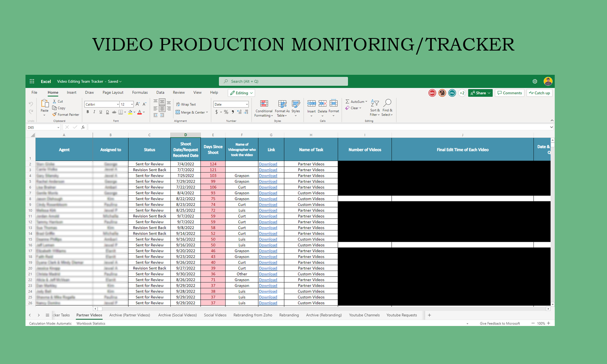Expand the Merge & Center options
The image size is (607, 364).
pos(207,112)
